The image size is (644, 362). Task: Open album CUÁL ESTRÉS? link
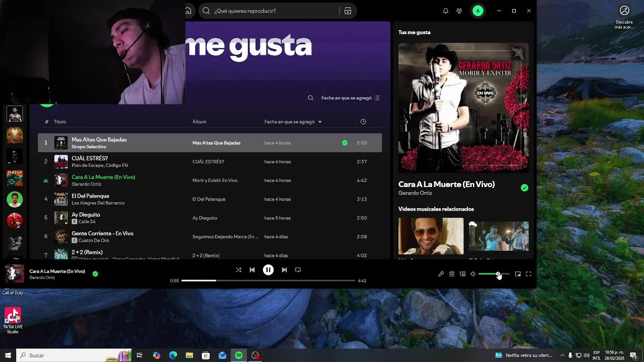coord(208,162)
